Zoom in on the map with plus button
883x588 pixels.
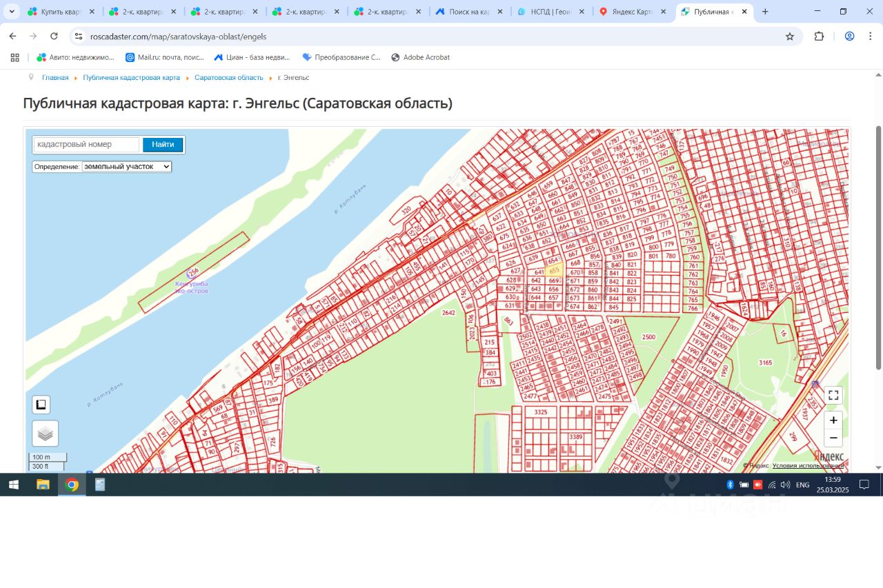833,420
